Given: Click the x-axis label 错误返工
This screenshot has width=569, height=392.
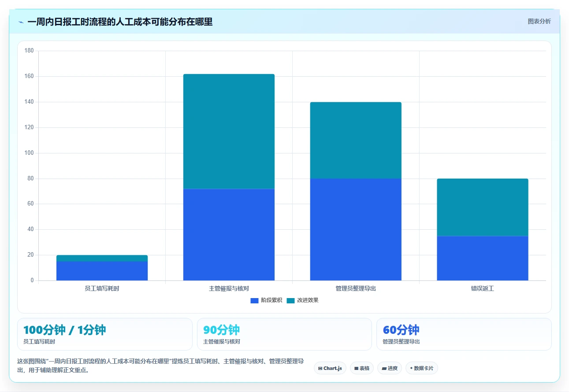Looking at the screenshot, I should [483, 289].
